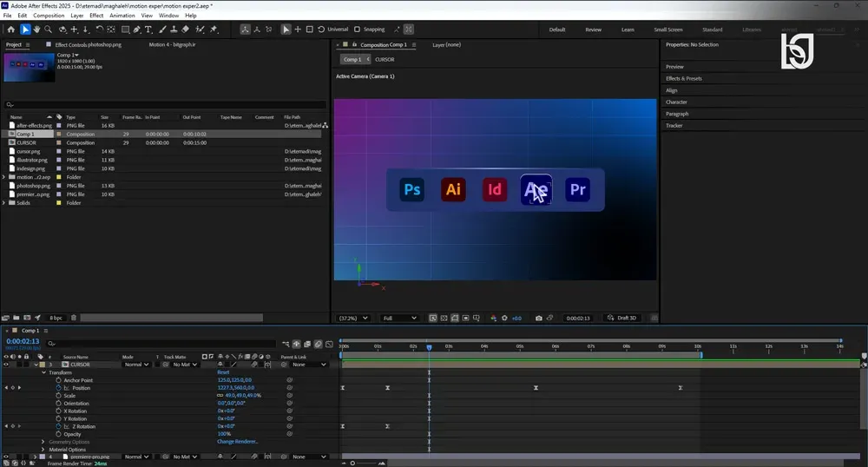Click the 8 bpc color depth button
Image resolution: width=868 pixels, height=467 pixels.
point(56,318)
